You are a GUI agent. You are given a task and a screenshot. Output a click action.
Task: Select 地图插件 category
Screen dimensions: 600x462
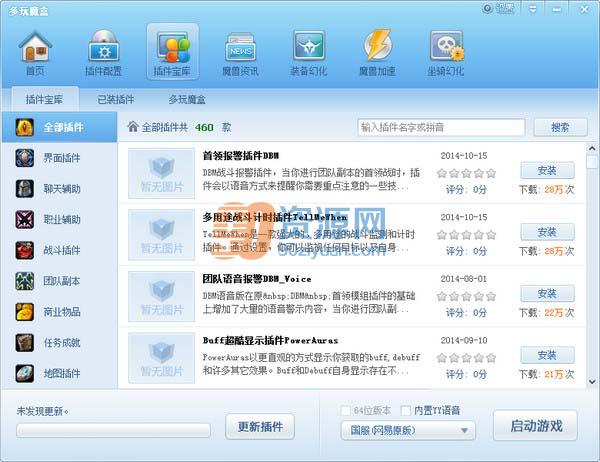pyautogui.click(x=59, y=373)
